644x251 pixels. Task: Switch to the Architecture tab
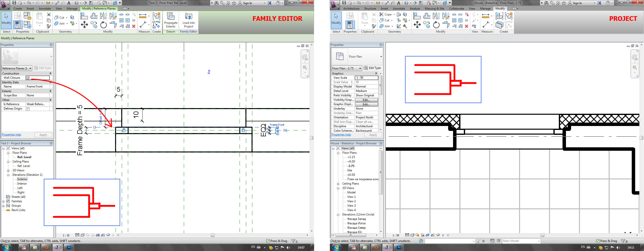point(351,9)
